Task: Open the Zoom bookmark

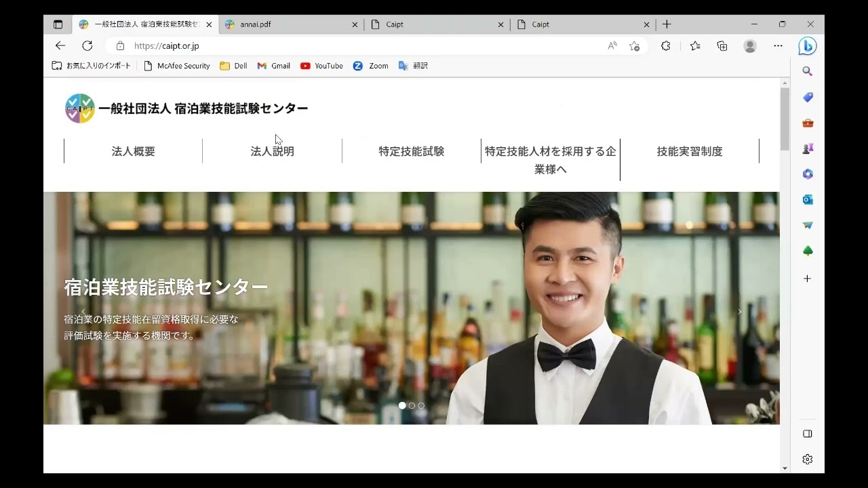Action: pos(371,66)
